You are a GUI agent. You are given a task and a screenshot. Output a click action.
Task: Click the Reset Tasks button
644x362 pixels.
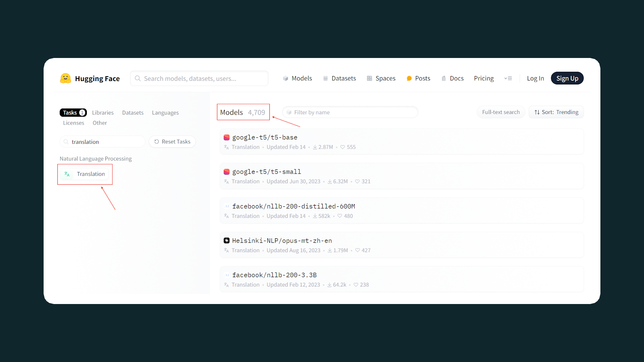coord(172,141)
